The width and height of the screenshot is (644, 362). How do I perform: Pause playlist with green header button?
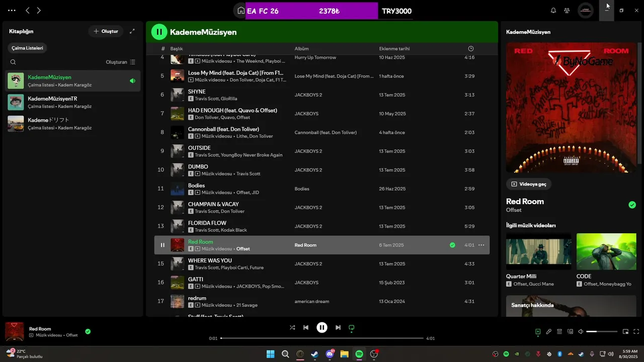pos(159,32)
